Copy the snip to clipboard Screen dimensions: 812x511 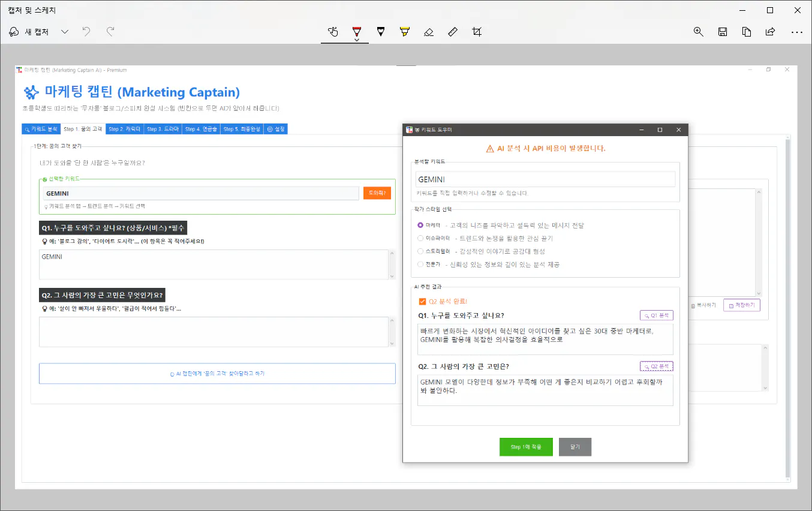click(x=747, y=32)
